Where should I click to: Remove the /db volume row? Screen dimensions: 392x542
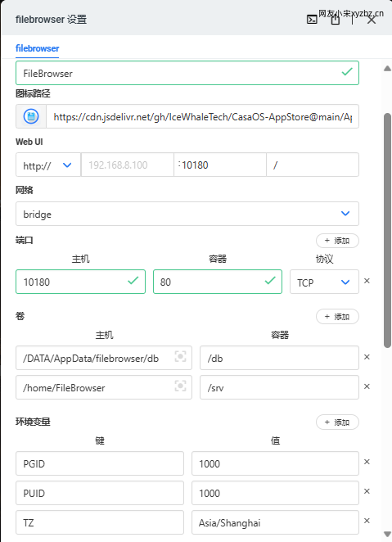(x=367, y=357)
